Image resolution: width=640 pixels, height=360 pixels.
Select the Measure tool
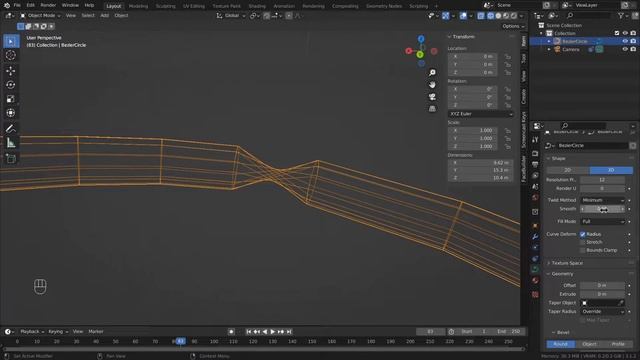coord(11,143)
